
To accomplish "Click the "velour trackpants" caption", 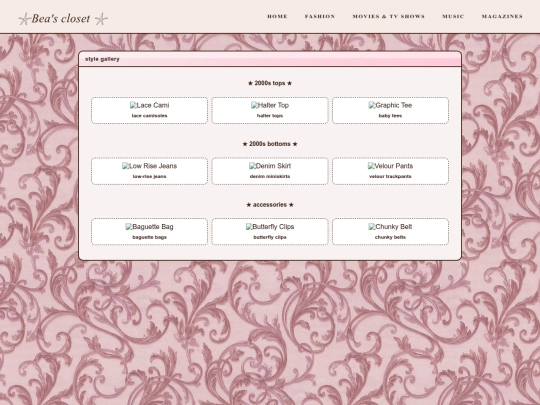I will coord(390,176).
